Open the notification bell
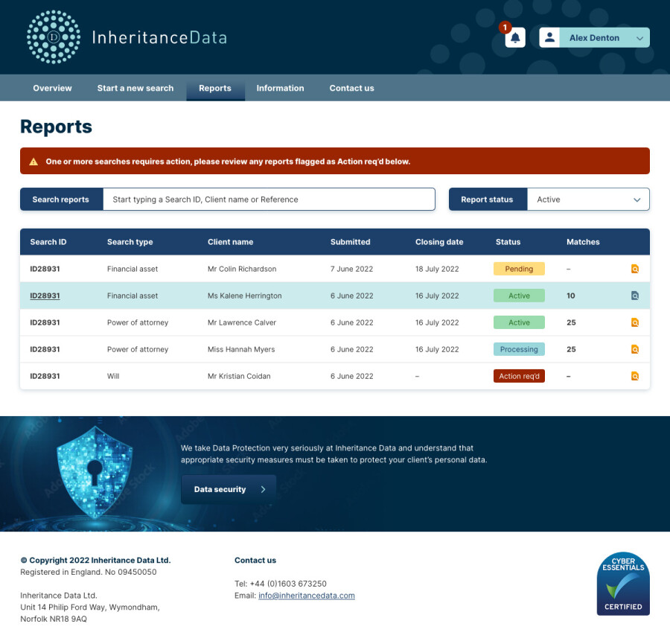The image size is (670, 644). (x=514, y=37)
